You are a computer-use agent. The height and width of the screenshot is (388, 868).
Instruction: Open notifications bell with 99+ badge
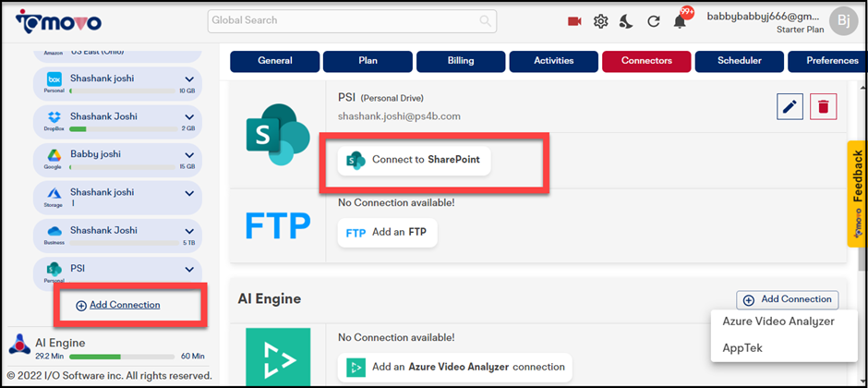click(681, 21)
